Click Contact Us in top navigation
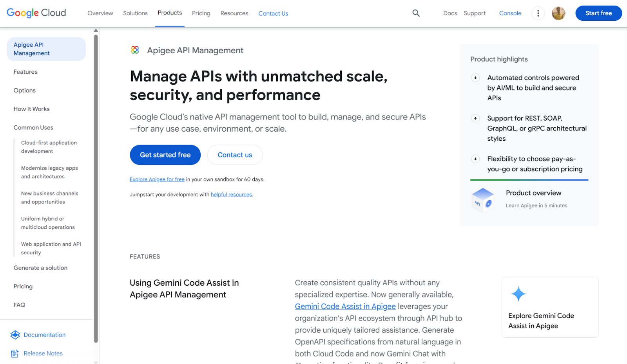The width and height of the screenshot is (627, 364). 273,13
